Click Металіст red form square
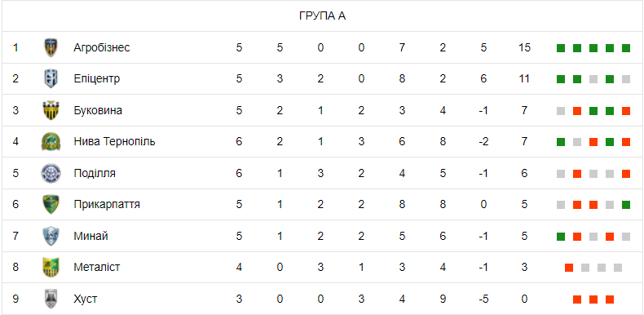The height and width of the screenshot is (315, 644). tap(569, 268)
